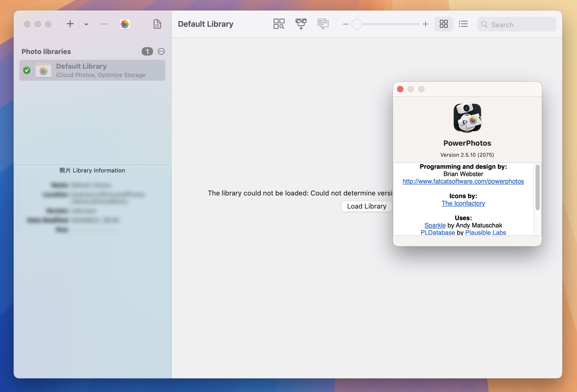Viewport: 577px width, 392px height.
Task: Open the Photo libraries section expander
Action: pos(46,51)
